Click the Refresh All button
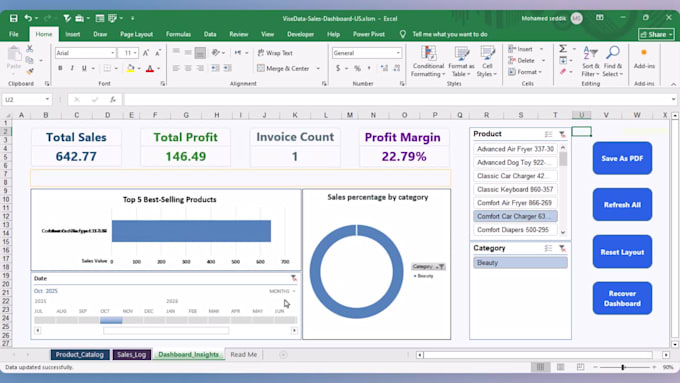Viewport: 680px width, 383px height. point(622,205)
